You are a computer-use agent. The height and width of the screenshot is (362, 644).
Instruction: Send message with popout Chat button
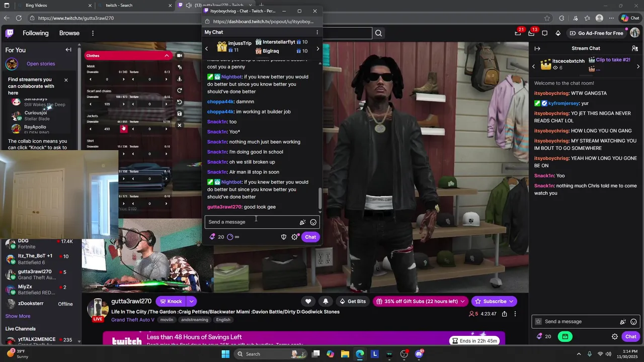[x=310, y=237]
